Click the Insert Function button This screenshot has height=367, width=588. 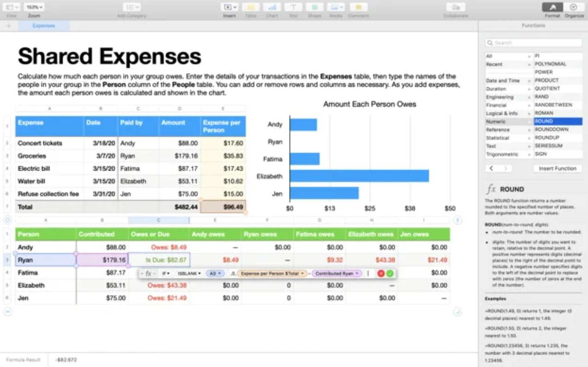(557, 168)
